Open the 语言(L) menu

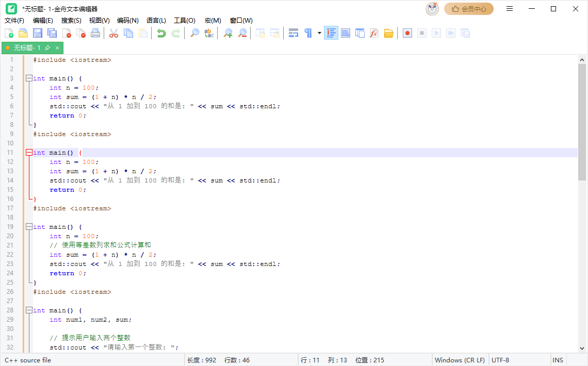156,21
